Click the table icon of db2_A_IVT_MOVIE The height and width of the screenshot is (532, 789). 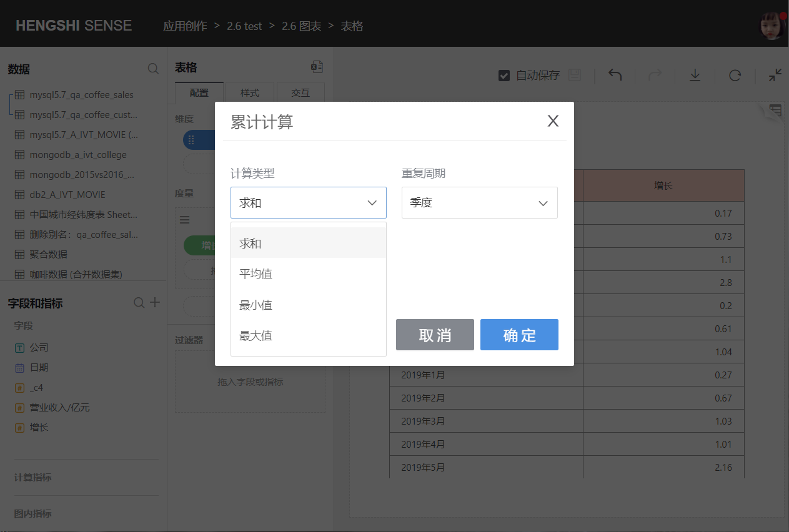click(20, 195)
